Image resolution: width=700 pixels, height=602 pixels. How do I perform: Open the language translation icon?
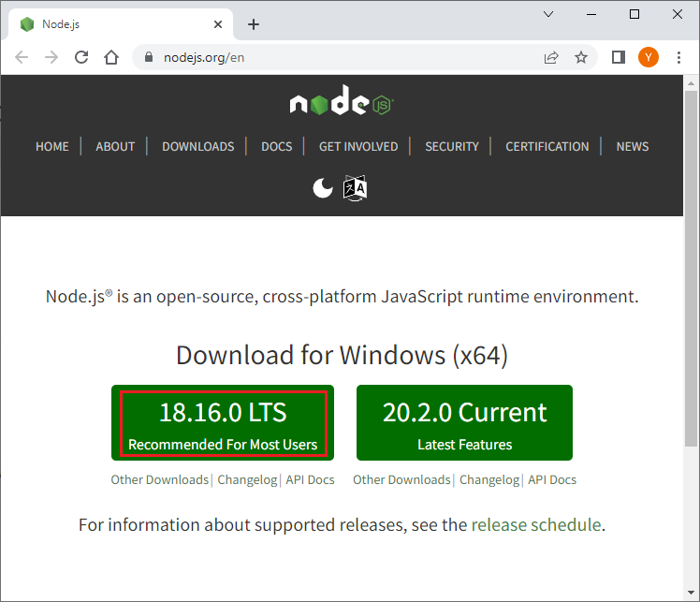tap(355, 188)
